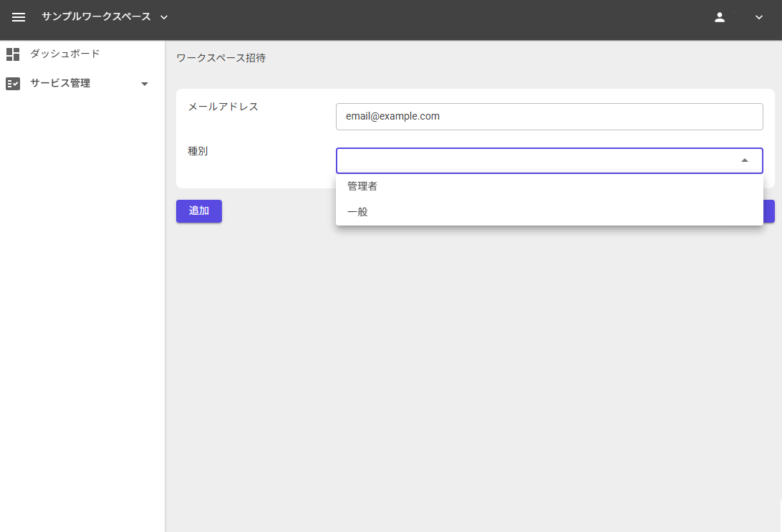
Task: Click the user profile avatar icon
Action: [x=720, y=17]
